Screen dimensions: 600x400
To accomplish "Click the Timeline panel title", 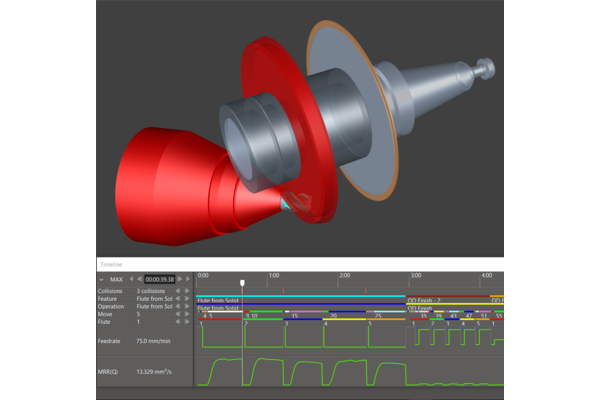I will tap(111, 264).
